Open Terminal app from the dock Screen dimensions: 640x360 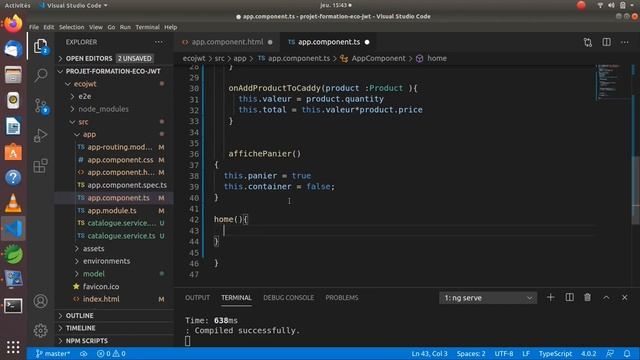(x=13, y=305)
